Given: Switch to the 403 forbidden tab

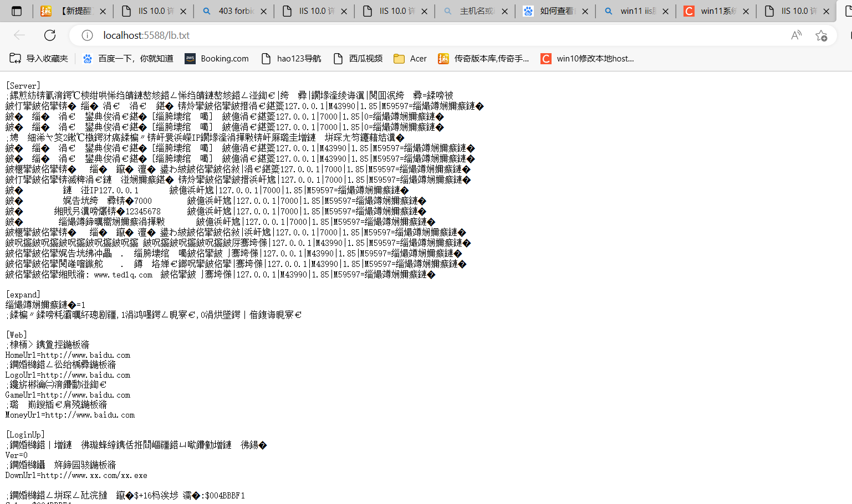Looking at the screenshot, I should [235, 11].
